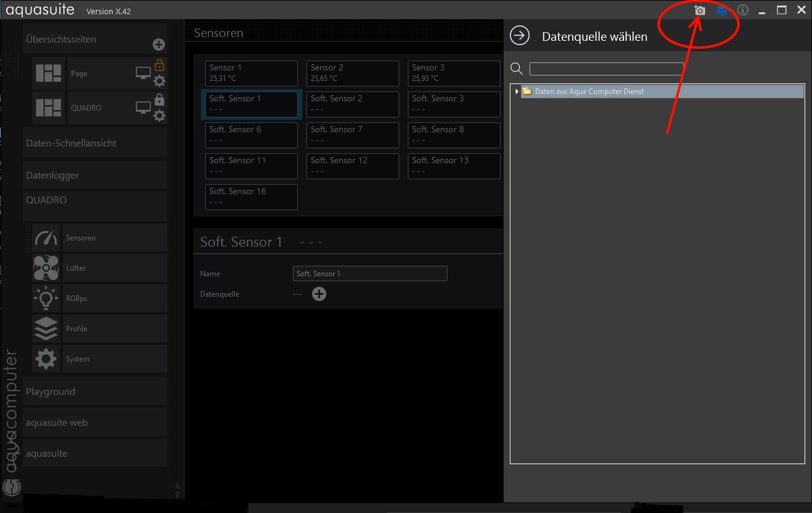The image size is (812, 513).
Task: Add a Datenquelle with the plus button
Action: coord(319,294)
